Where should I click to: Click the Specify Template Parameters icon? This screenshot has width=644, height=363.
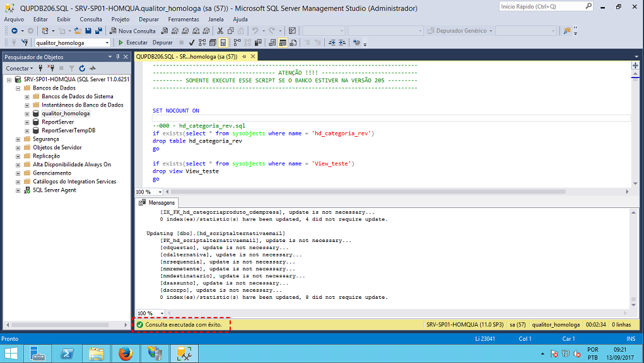356,43
